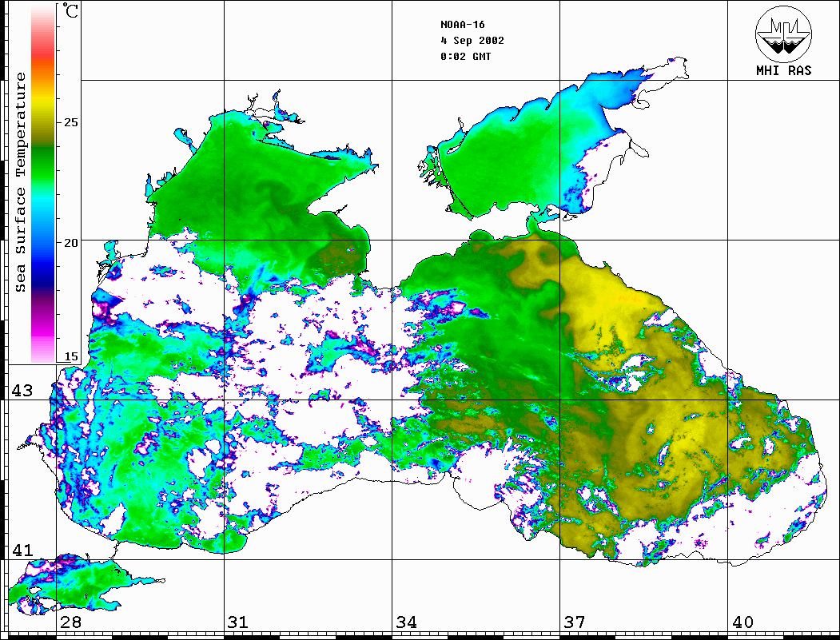Viewport: 840px width, 640px height.
Task: Click the time '0:02 GMT'
Action: (x=465, y=56)
